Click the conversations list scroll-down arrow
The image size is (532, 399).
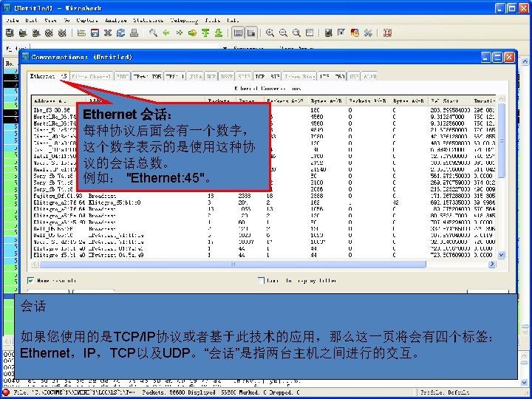click(x=502, y=254)
